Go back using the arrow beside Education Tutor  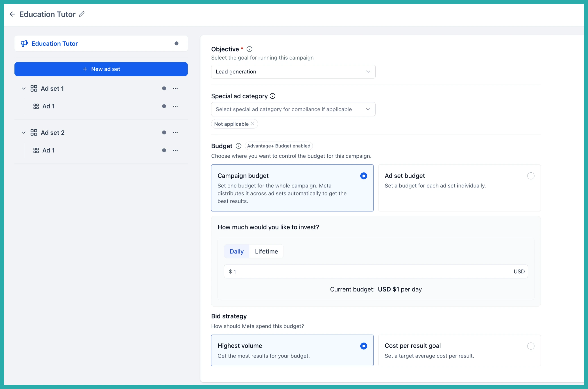tap(12, 14)
